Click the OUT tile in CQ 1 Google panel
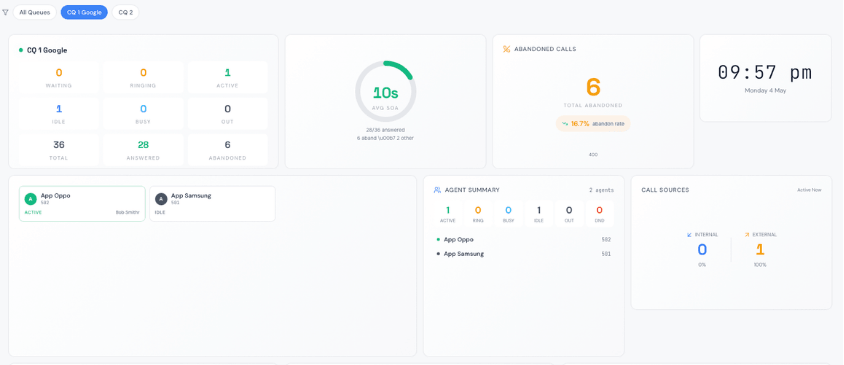The image size is (844, 365). [228, 114]
